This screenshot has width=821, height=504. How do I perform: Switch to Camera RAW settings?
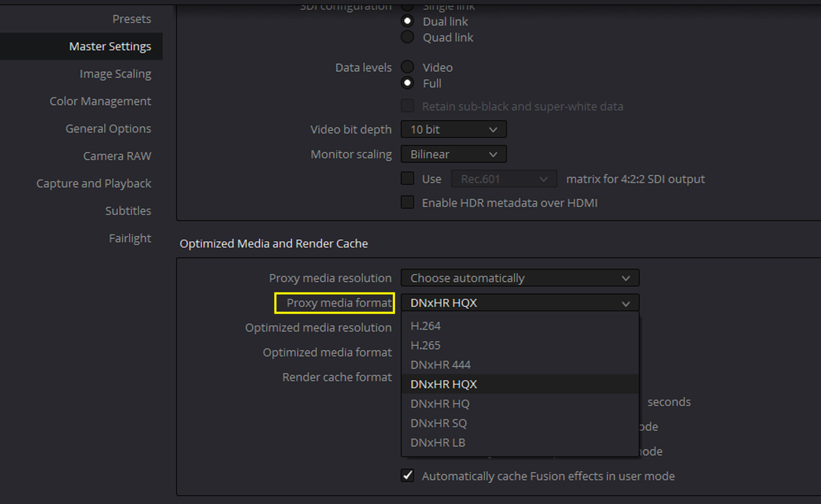tap(117, 156)
